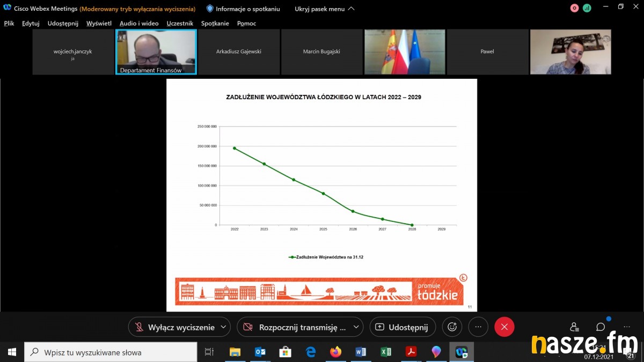Open panel options ellipsis at bottom right
The image size is (644, 362).
click(x=626, y=327)
